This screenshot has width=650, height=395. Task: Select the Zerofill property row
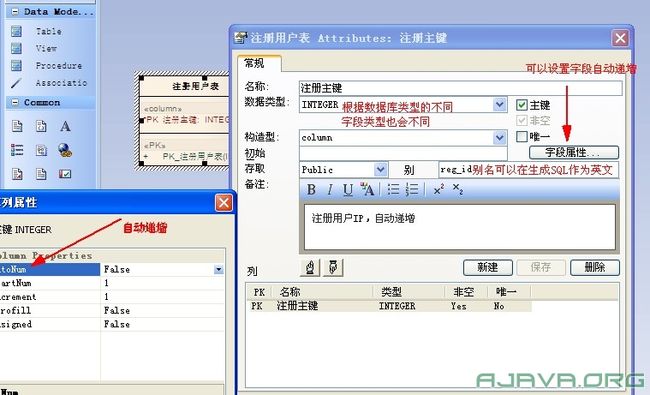coord(112,310)
